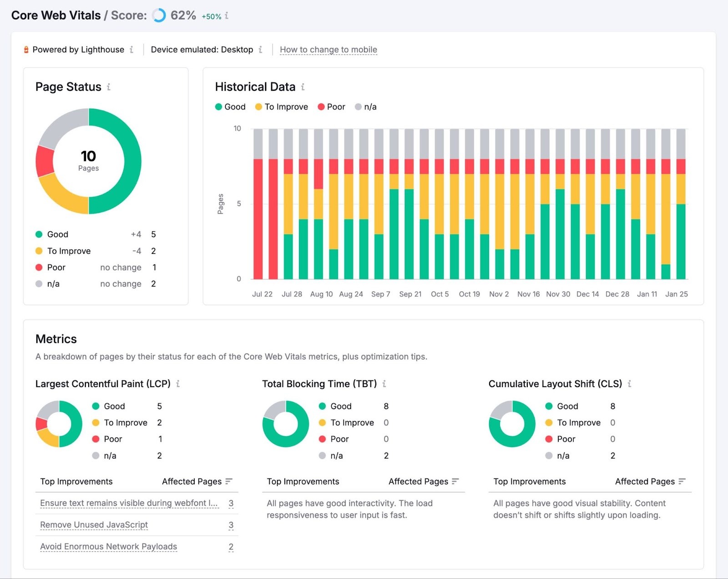Click the info icon beside Cumulative Layout Shift
The width and height of the screenshot is (728, 579).
click(629, 384)
